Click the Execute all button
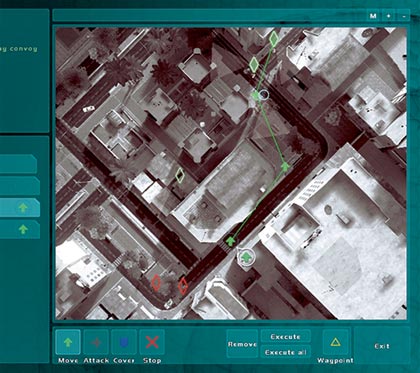The image size is (420, 373). [x=285, y=352]
